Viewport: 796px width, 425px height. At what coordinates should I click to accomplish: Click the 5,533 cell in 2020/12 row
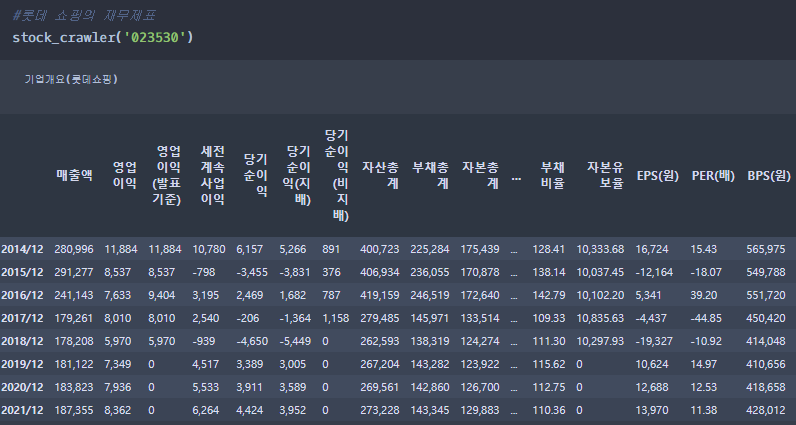coord(206,387)
